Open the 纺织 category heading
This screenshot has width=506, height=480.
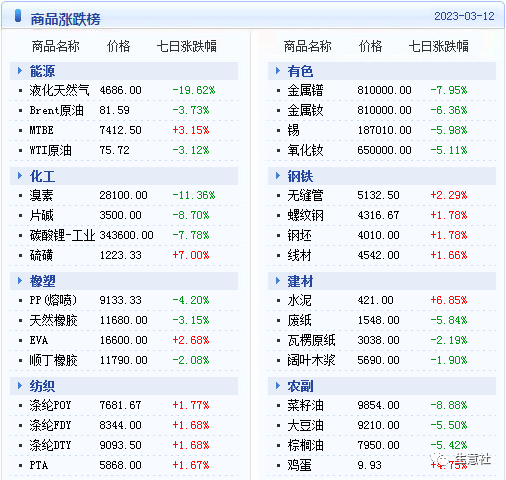point(42,386)
